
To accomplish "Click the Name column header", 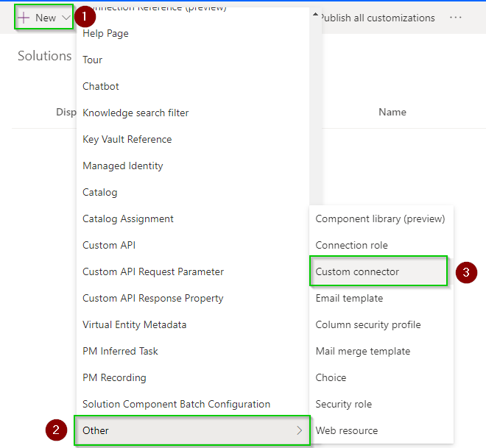I will click(x=392, y=112).
